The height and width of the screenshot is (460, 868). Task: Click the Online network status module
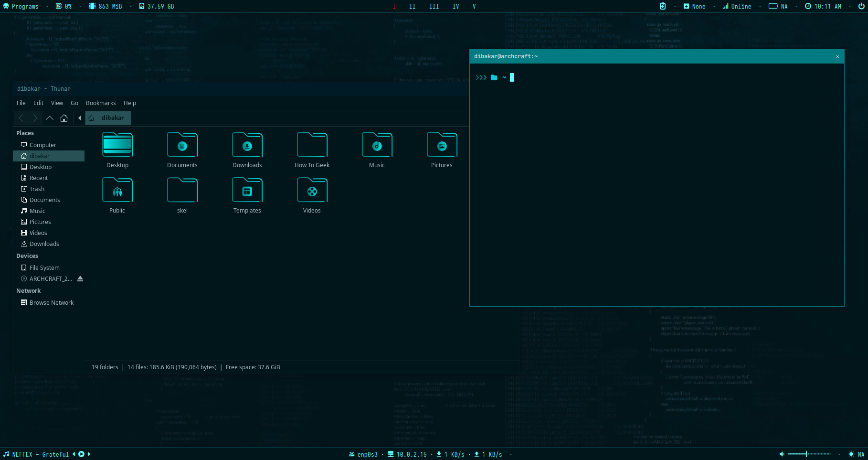tap(737, 6)
